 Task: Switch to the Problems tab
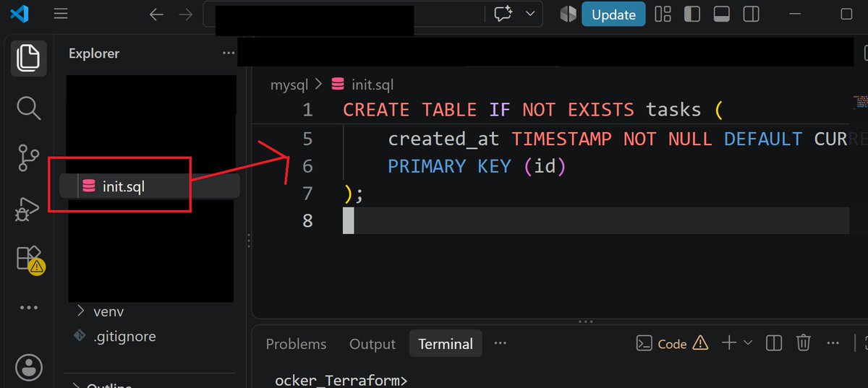[296, 344]
